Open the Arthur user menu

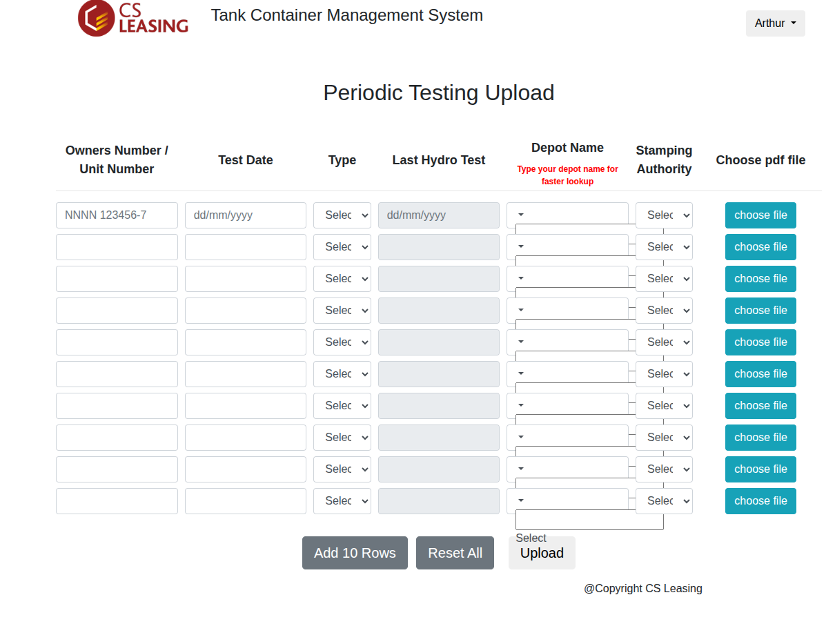click(775, 23)
